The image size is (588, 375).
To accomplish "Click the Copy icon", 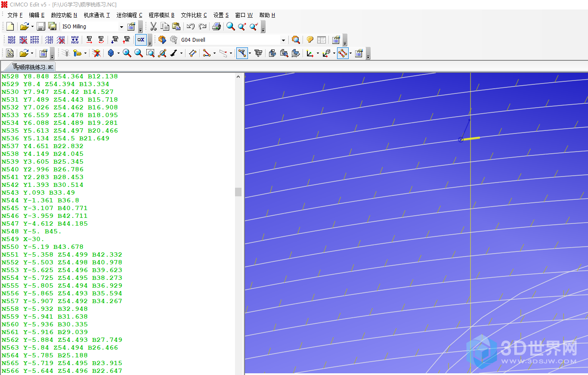I will 164,27.
